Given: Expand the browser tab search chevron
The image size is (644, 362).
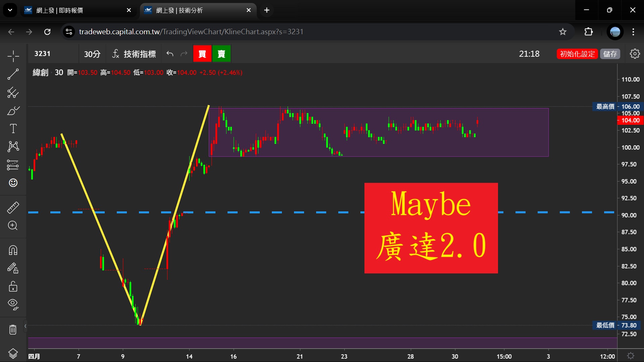Looking at the screenshot, I should (10, 10).
